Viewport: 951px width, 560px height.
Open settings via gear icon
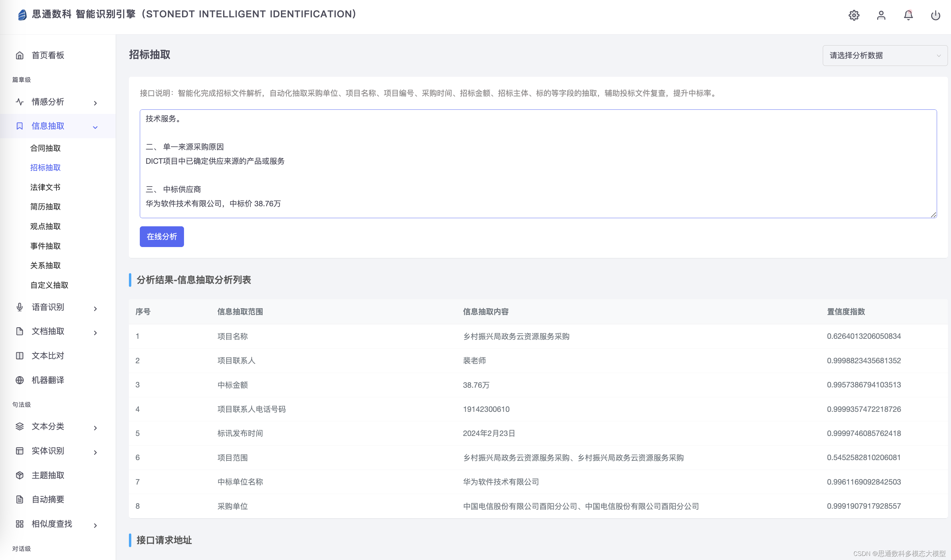854,15
